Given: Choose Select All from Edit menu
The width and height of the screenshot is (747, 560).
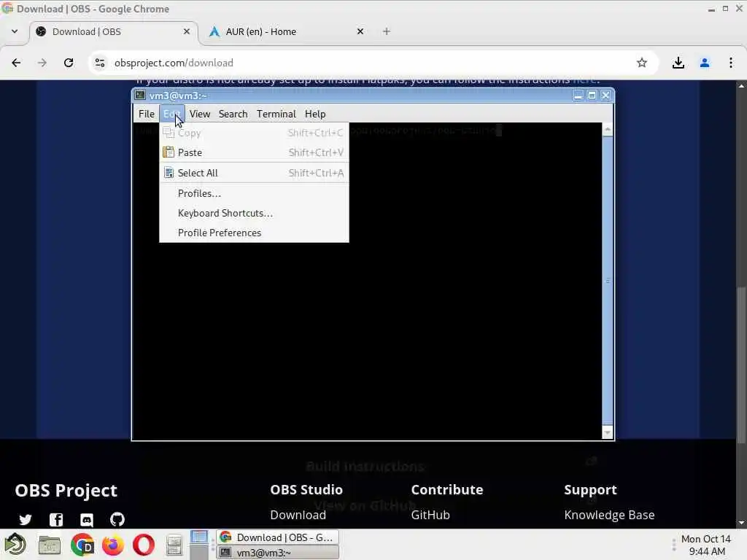Looking at the screenshot, I should pyautogui.click(x=253, y=173).
